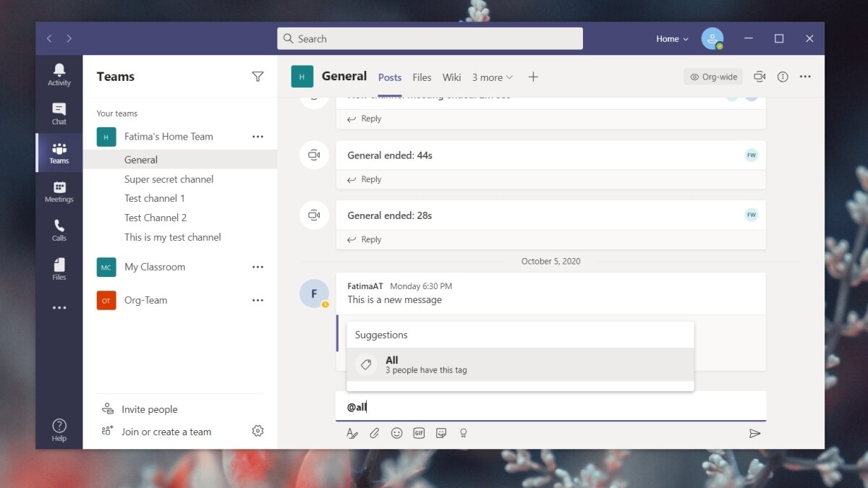Open the emoji picker

[396, 433]
